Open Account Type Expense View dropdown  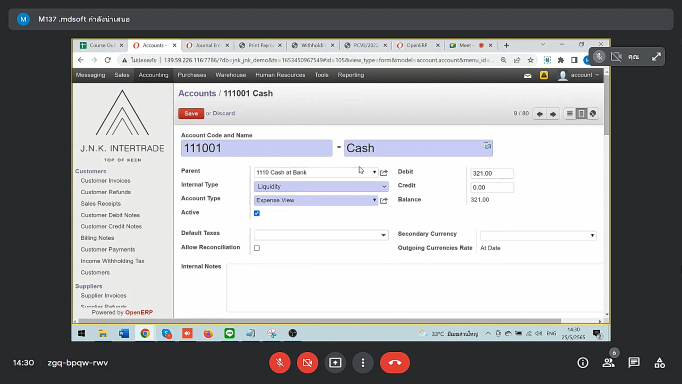click(374, 200)
